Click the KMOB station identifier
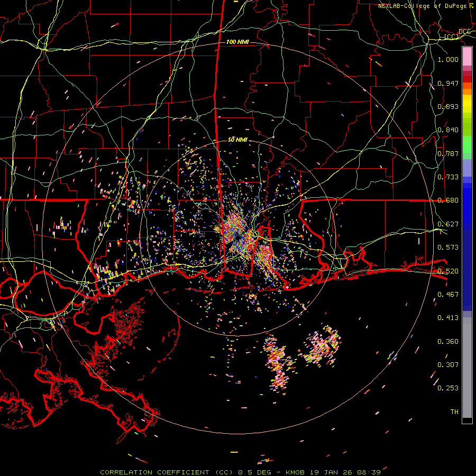Viewport: 476px width, 476px height. click(296, 472)
